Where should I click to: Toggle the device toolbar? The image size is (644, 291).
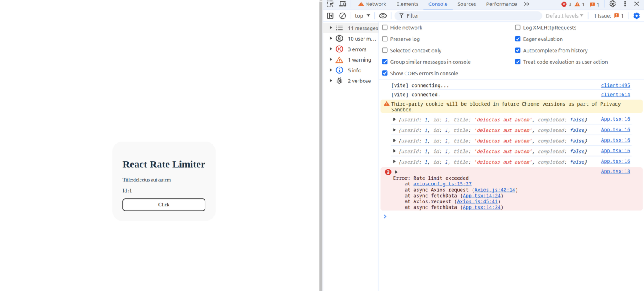pos(342,4)
